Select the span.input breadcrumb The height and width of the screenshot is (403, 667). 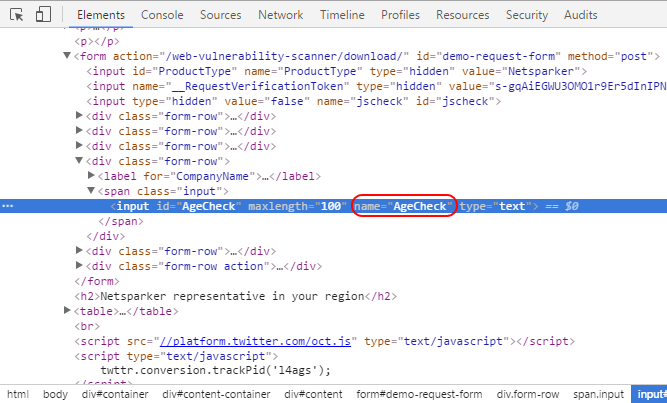tap(599, 394)
